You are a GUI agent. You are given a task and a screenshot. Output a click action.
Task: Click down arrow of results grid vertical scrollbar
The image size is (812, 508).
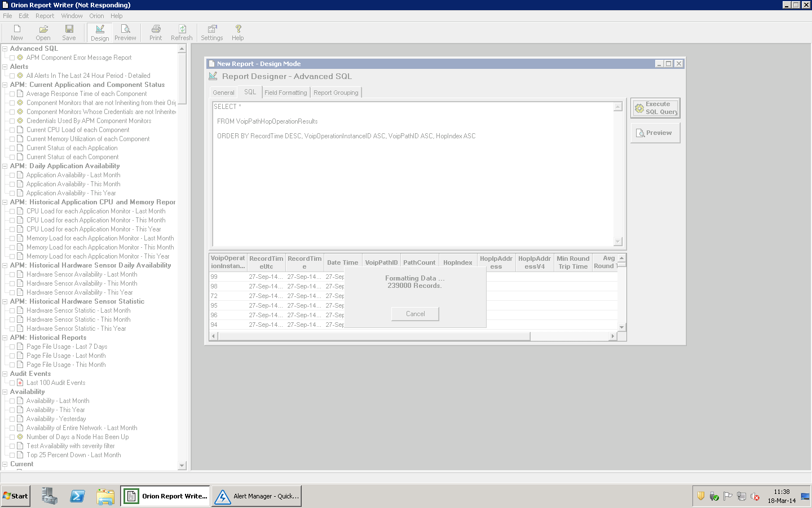point(621,327)
